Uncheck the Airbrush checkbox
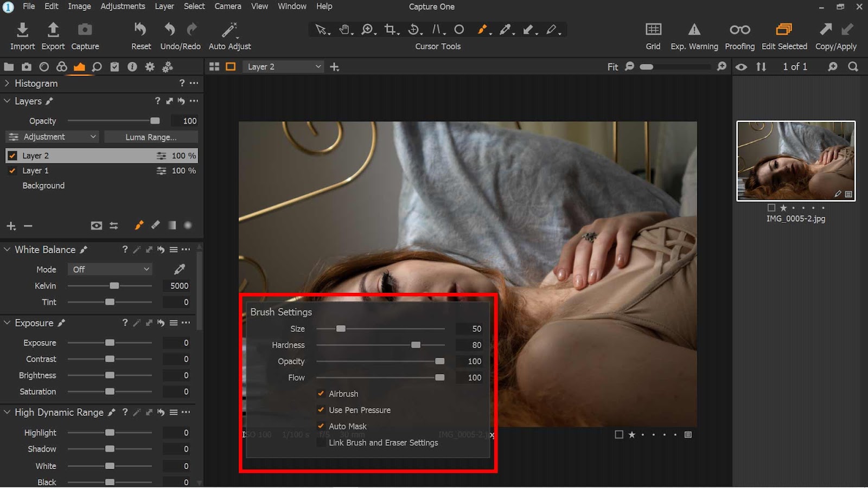Viewport: 868px width, 488px height. 321,394
